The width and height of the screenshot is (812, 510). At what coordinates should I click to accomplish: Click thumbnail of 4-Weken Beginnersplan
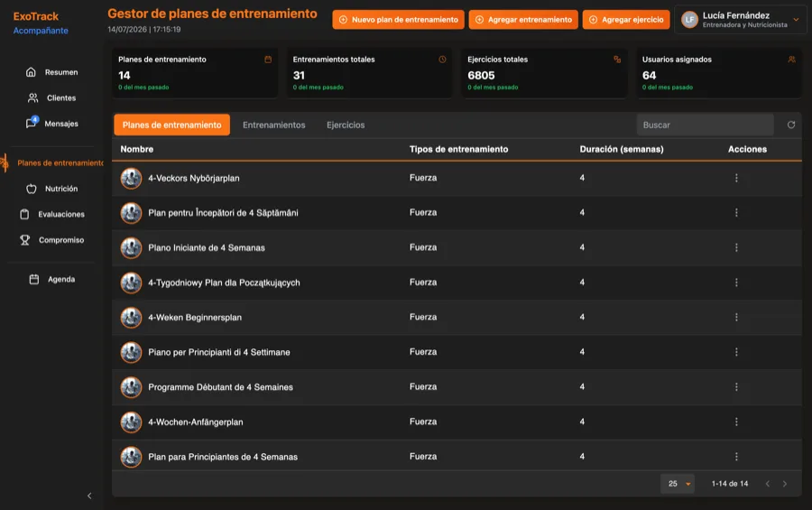[131, 318]
